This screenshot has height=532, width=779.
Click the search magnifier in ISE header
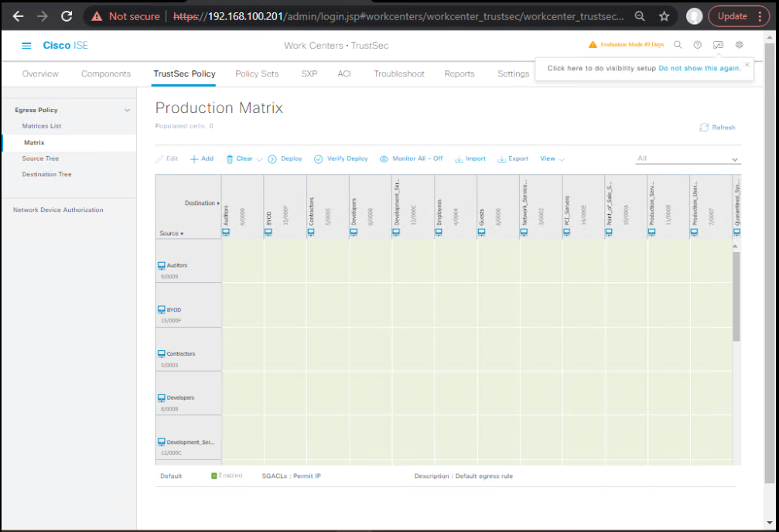(x=678, y=45)
